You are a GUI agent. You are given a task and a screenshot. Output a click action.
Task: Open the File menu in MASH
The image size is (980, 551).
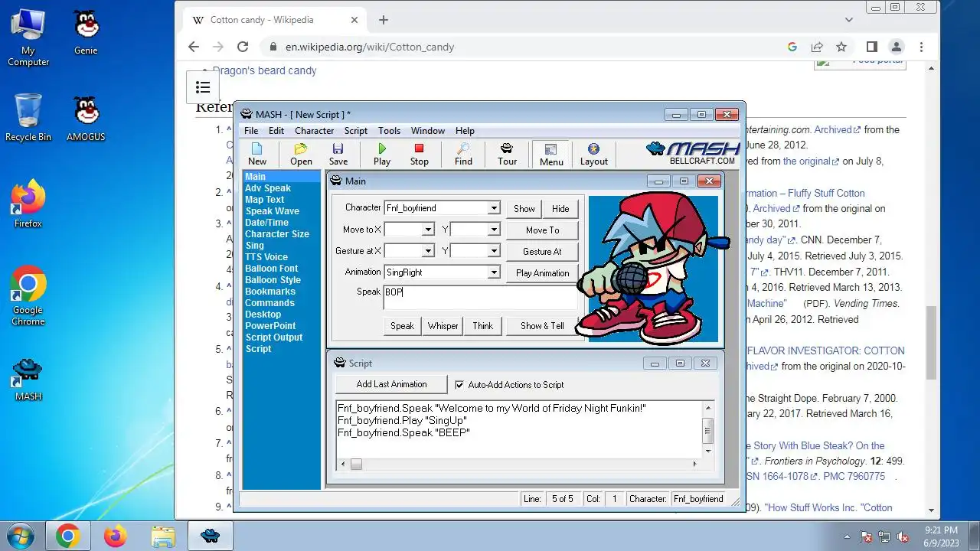pyautogui.click(x=251, y=131)
